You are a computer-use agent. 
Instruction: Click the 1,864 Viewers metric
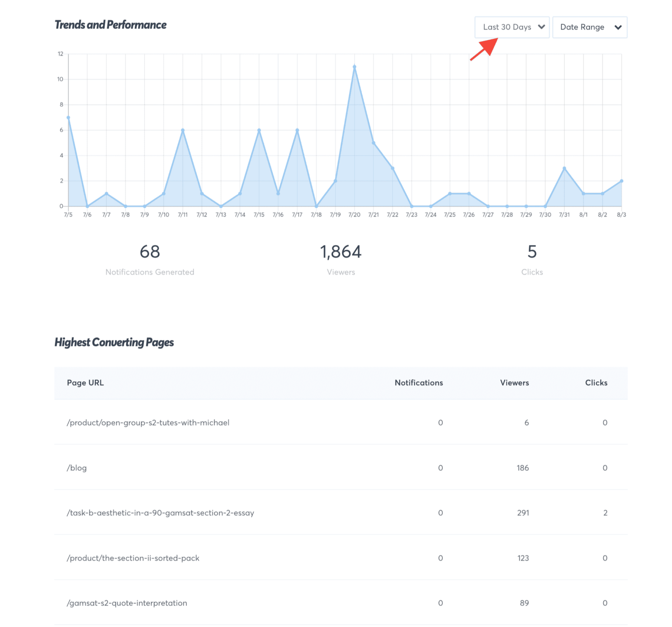coord(340,252)
